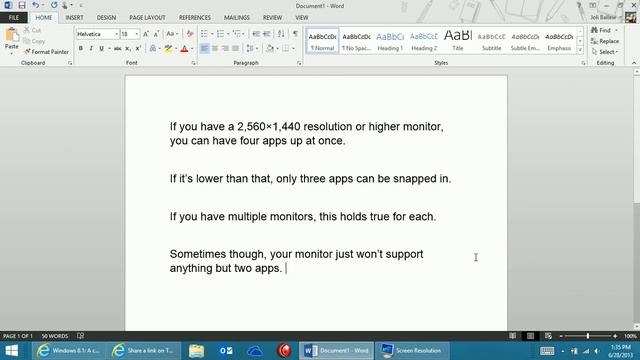Click the Find button
Image resolution: width=640 pixels, height=360 pixels.
602,30
